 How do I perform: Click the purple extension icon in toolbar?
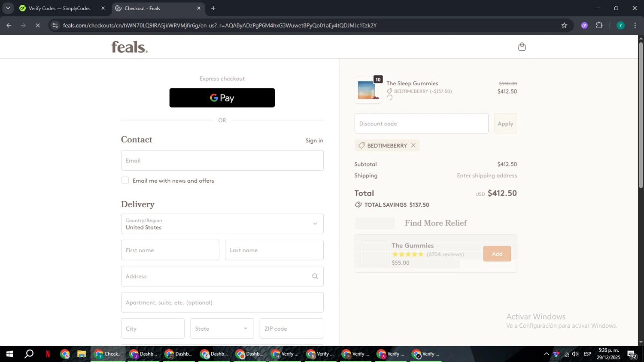[x=584, y=25]
